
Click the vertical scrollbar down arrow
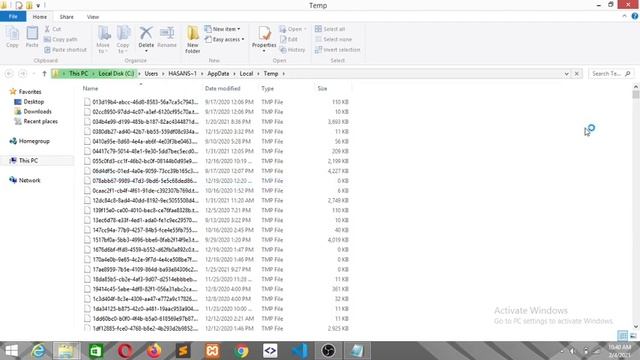(x=636, y=327)
